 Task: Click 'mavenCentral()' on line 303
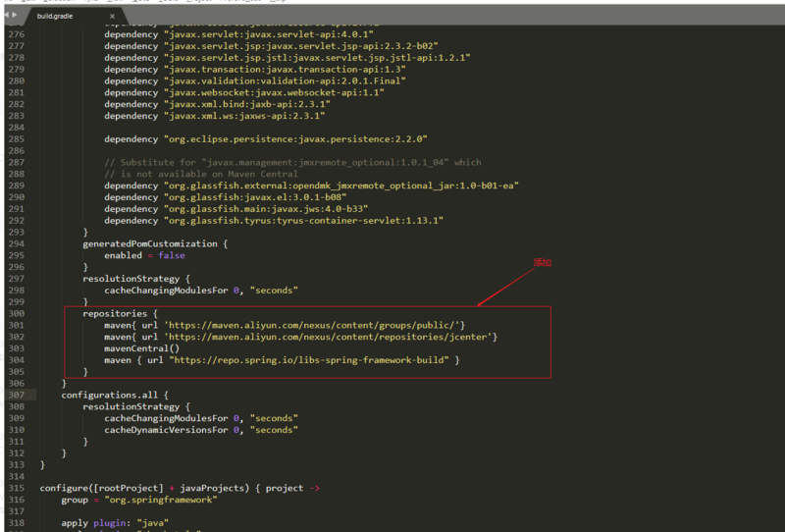point(141,348)
